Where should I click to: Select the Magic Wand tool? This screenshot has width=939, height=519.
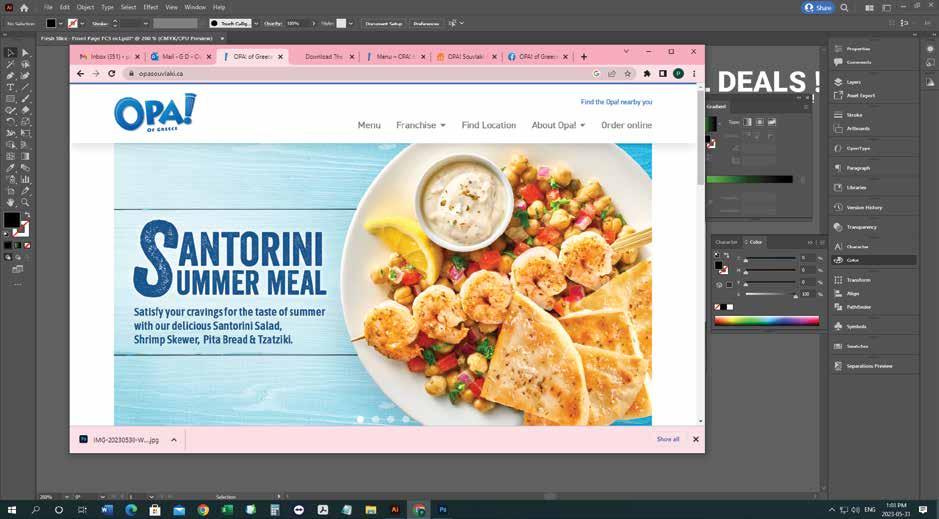pos(10,64)
